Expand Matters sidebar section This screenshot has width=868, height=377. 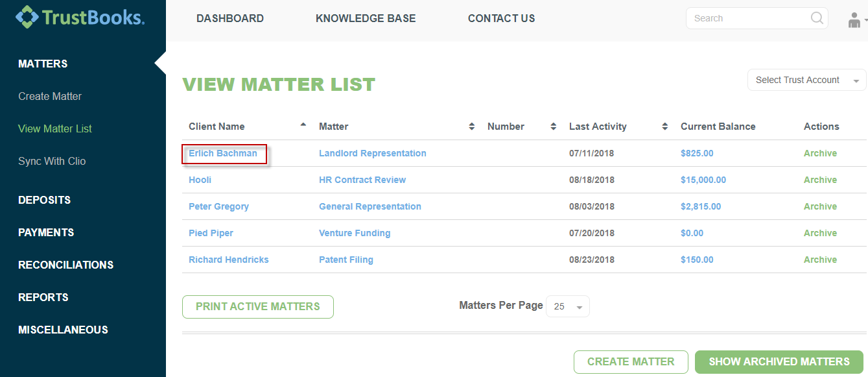(x=43, y=64)
